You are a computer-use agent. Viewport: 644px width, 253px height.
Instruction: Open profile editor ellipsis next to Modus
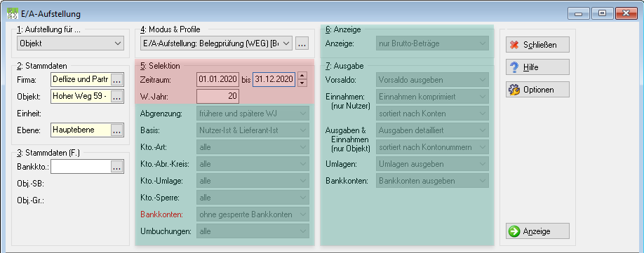[x=302, y=43]
